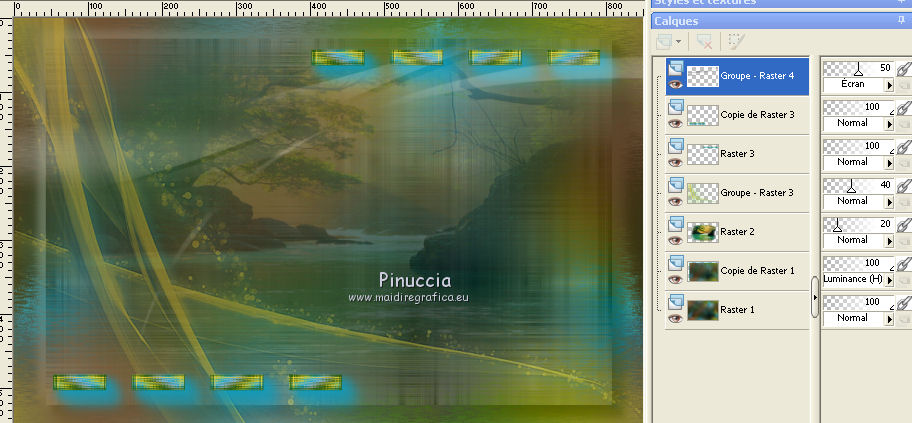Select the 'Groupe - Raster 3' layer name
This screenshot has width=912, height=423.
coord(757,193)
